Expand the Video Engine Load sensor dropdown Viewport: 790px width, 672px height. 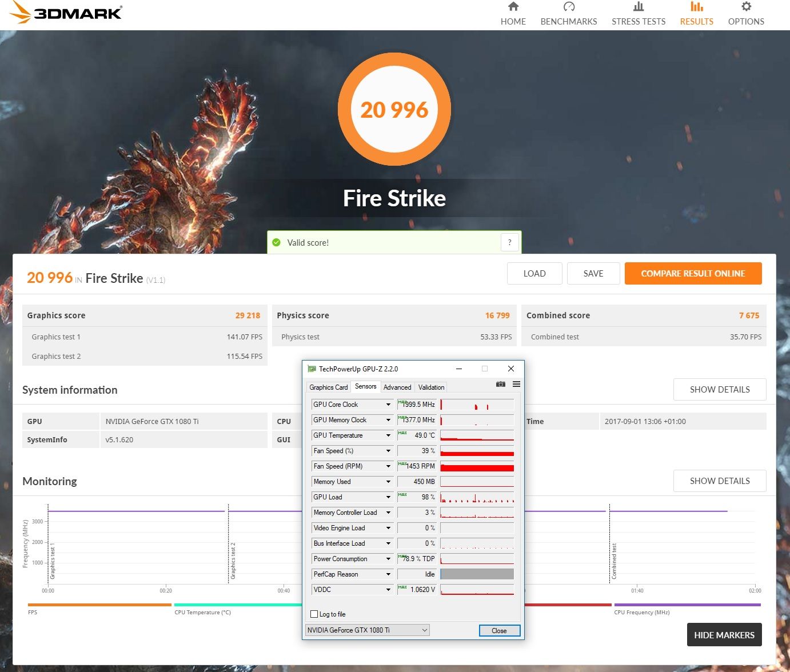point(388,528)
